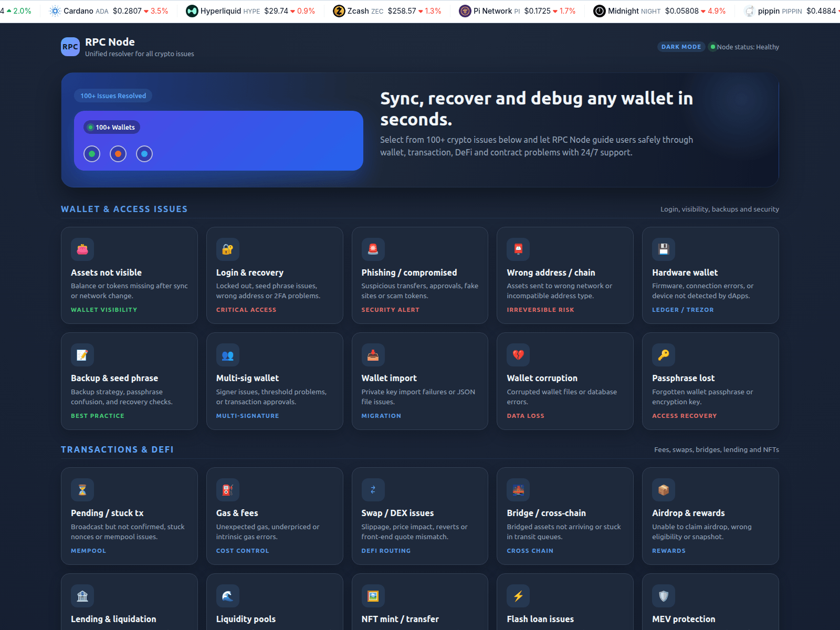The image size is (840, 630).
Task: Open the Flash loan issues lightning icon
Action: pyautogui.click(x=518, y=596)
